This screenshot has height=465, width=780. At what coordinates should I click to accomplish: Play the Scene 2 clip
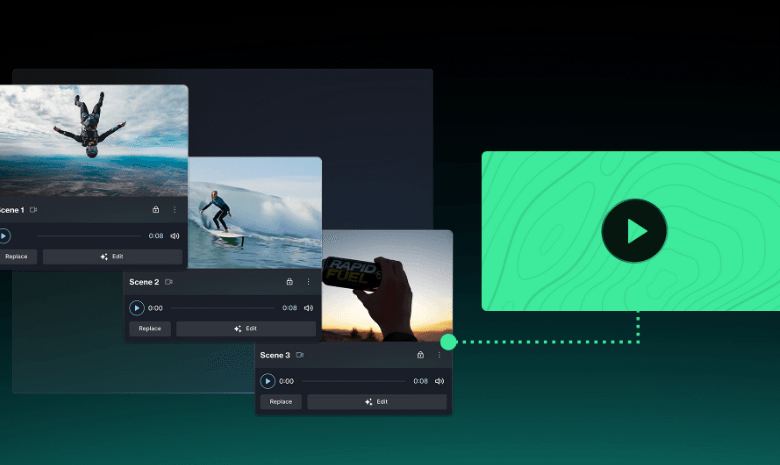137,308
